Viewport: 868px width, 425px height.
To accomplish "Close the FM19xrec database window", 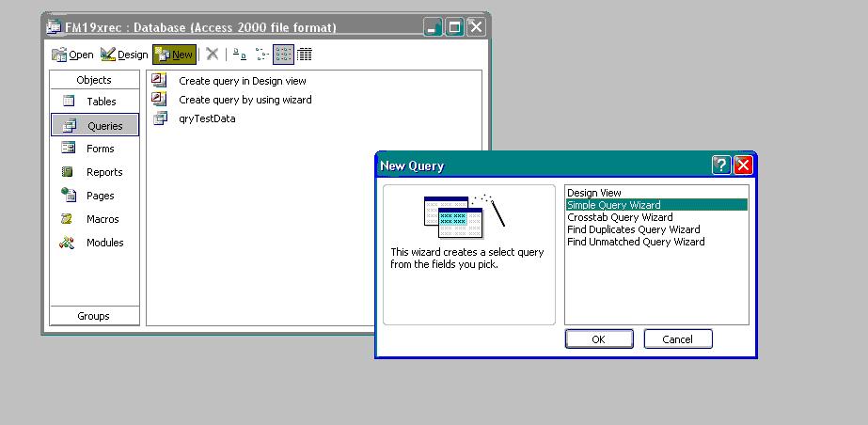I will coord(476,26).
